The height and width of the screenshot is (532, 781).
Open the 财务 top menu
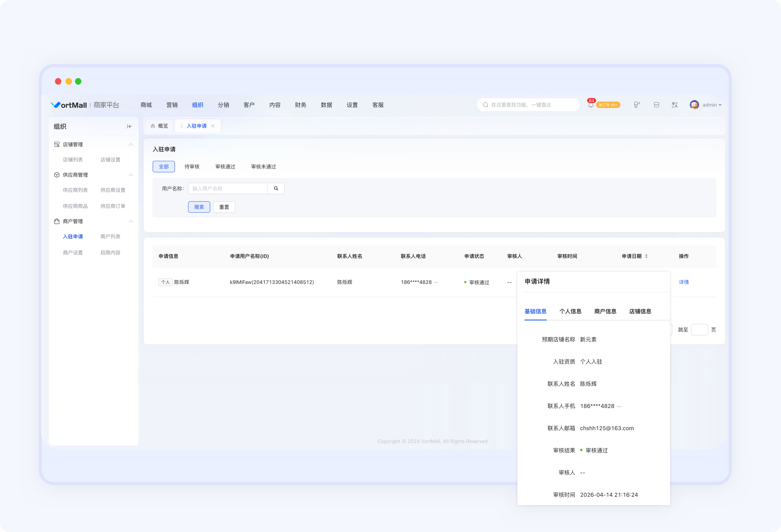click(300, 105)
